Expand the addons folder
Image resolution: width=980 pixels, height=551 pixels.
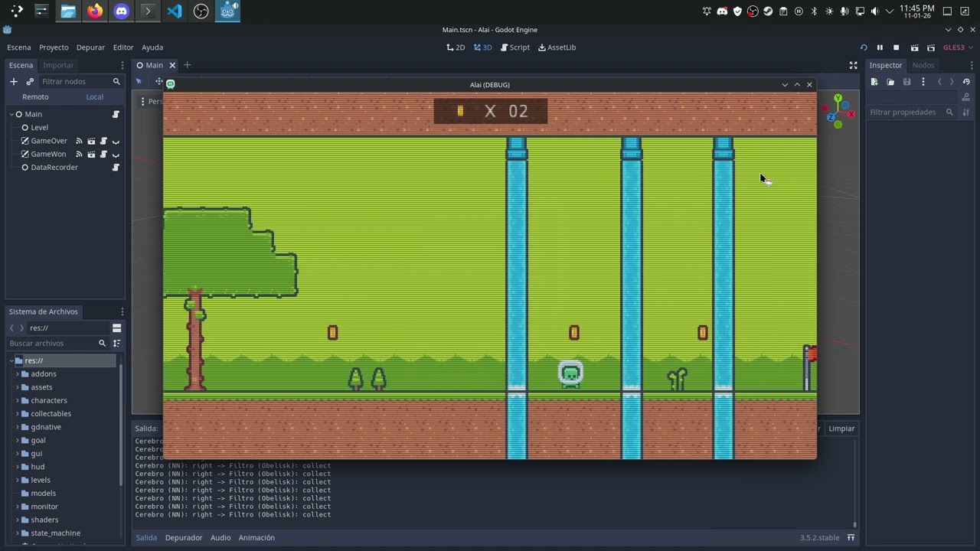tap(17, 374)
